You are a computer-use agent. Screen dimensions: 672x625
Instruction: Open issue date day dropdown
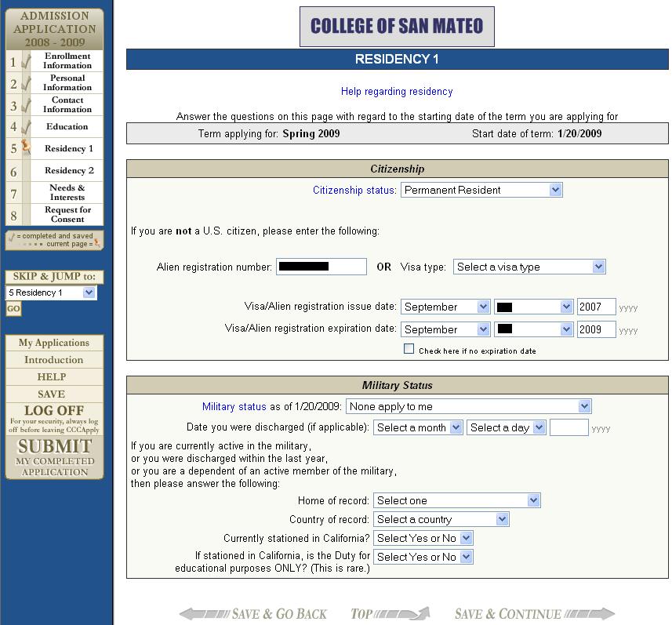(533, 307)
